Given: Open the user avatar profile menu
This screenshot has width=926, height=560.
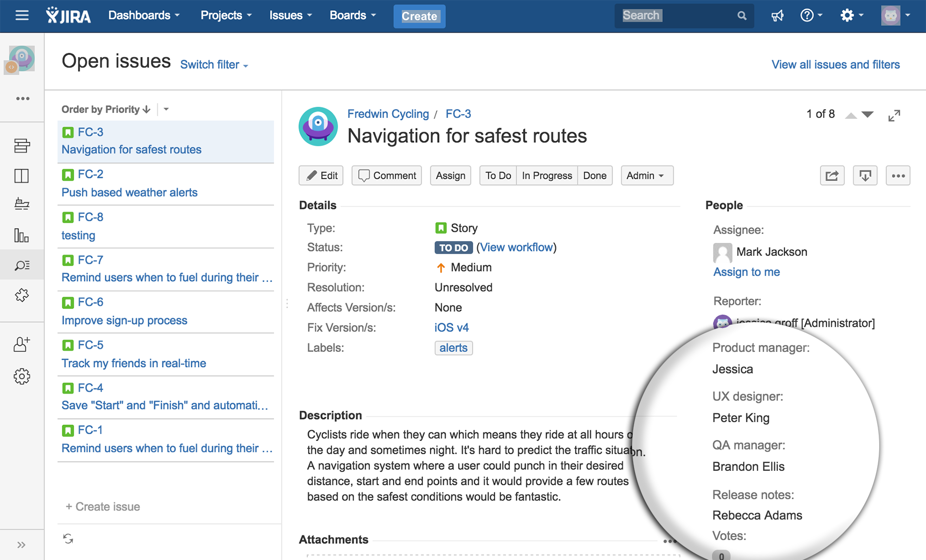Looking at the screenshot, I should coord(895,16).
